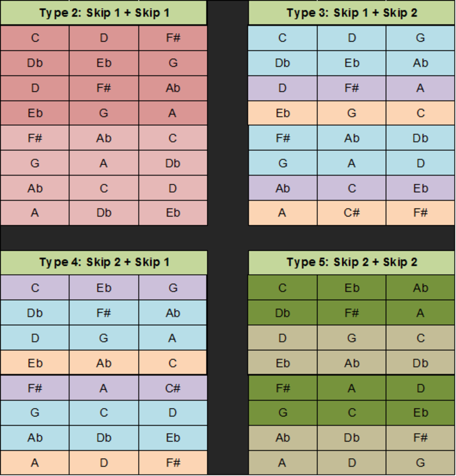This screenshot has height=476, width=456.
Task: Click A in Type 5's Db, F#, A row
Action: (420, 313)
